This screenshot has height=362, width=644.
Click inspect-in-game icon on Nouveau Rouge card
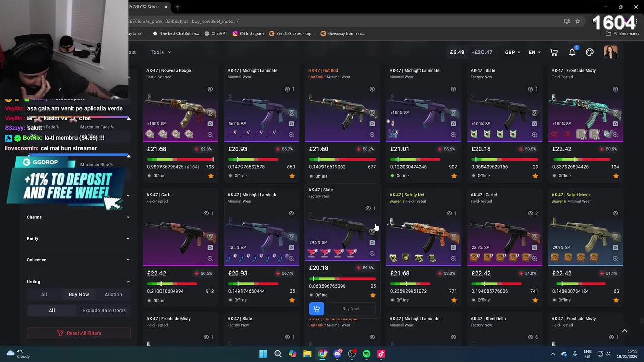coord(210,113)
